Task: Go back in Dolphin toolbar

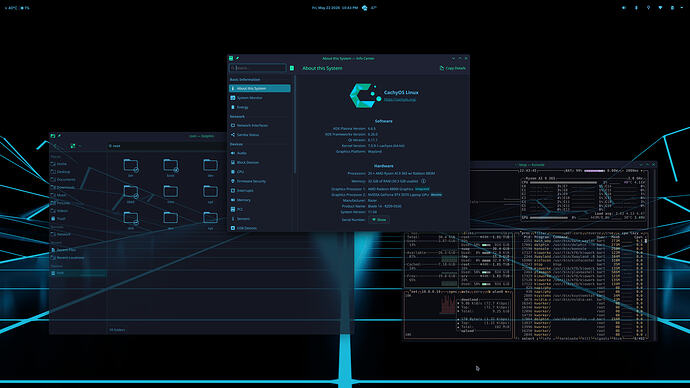Action: pyautogui.click(x=55, y=146)
